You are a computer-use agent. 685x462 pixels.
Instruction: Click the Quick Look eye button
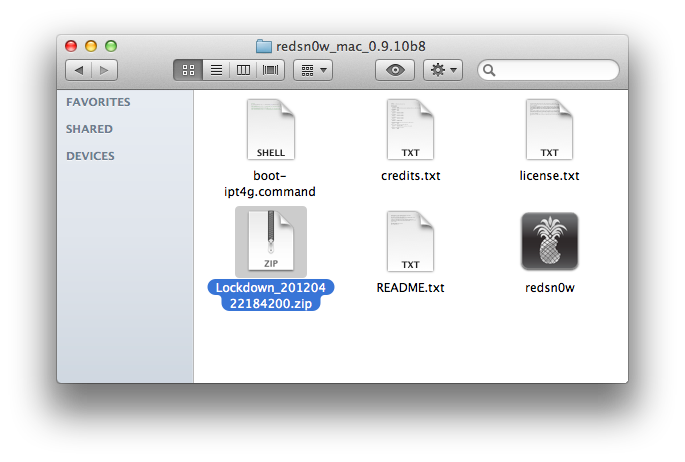(x=395, y=70)
